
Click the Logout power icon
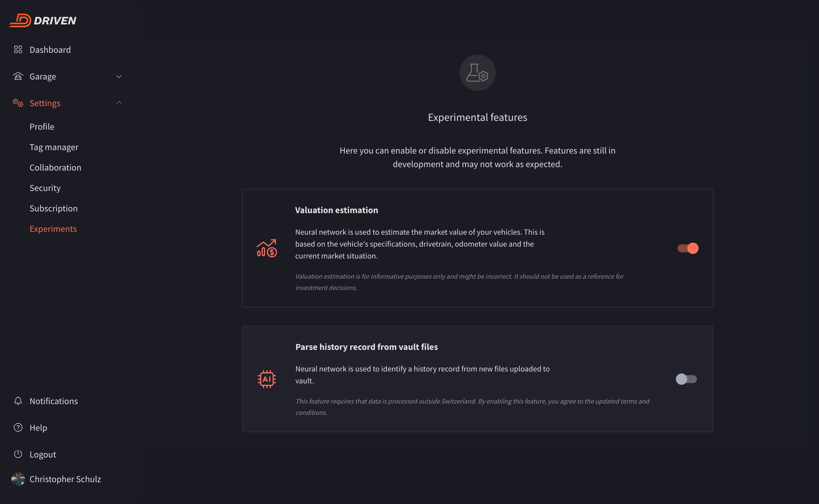pyautogui.click(x=18, y=454)
